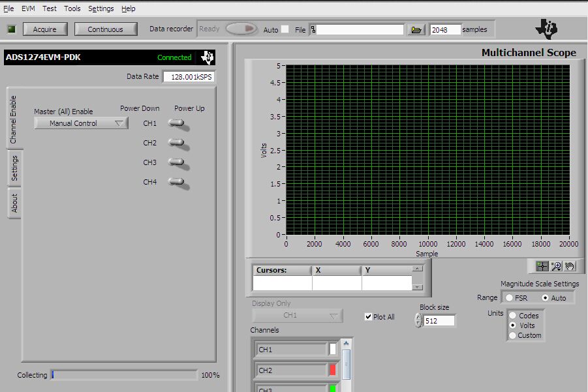
Task: Click the data recorder record button
Action: click(241, 29)
